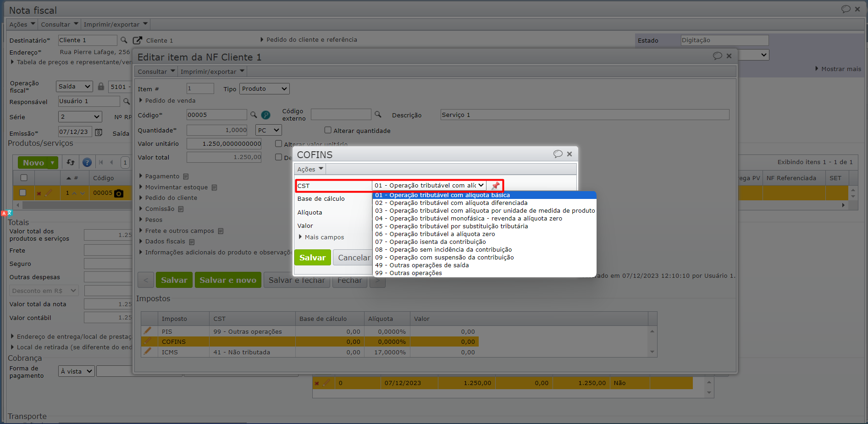
Task: Open comment bubble in Nota fiscal window
Action: tap(846, 9)
